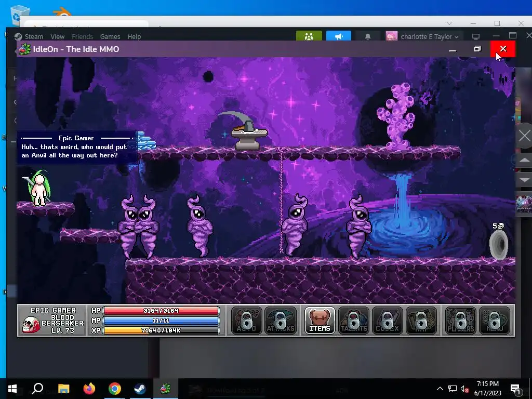Image resolution: width=532 pixels, height=399 pixels.
Task: Click the round X button at right edge
Action: point(525,136)
